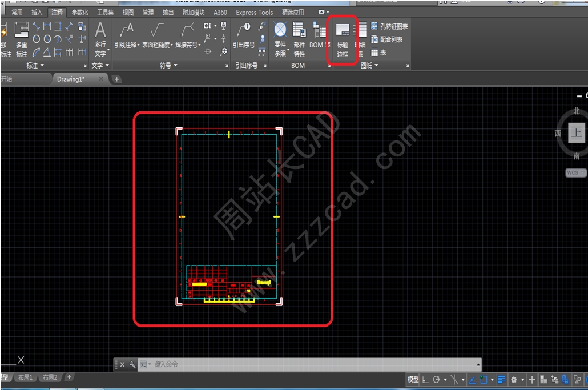Viewport: 588px width, 390px height.
Task: Toggle object snap square icon
Action: click(484, 380)
